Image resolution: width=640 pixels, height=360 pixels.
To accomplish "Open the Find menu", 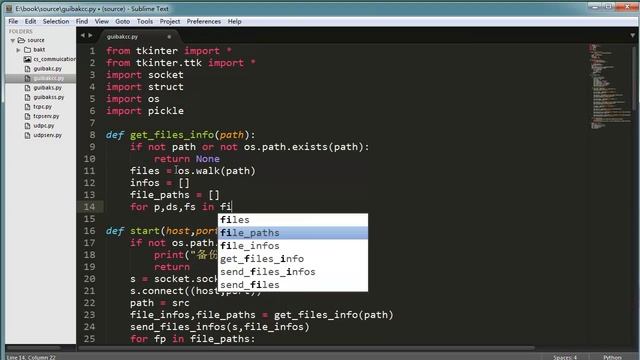I will tap(82, 21).
